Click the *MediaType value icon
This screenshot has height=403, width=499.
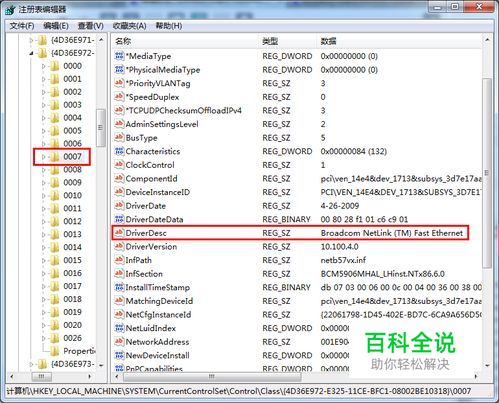(x=119, y=56)
